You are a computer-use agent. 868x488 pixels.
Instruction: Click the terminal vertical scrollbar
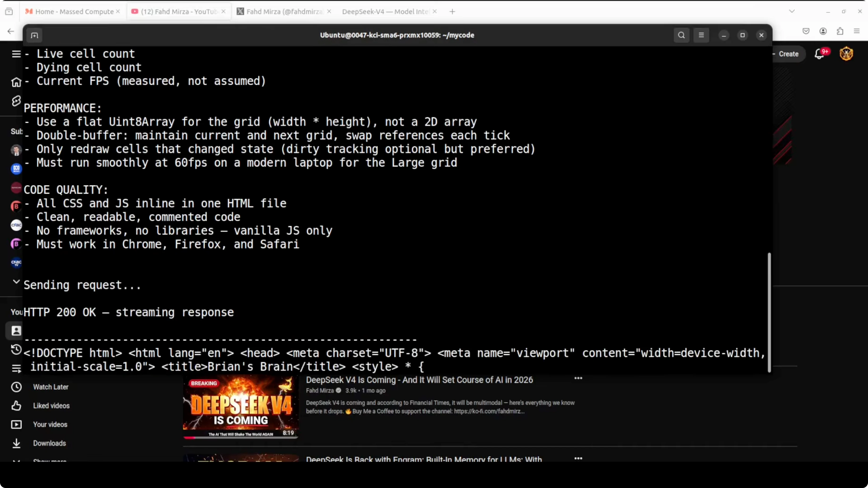click(x=769, y=312)
